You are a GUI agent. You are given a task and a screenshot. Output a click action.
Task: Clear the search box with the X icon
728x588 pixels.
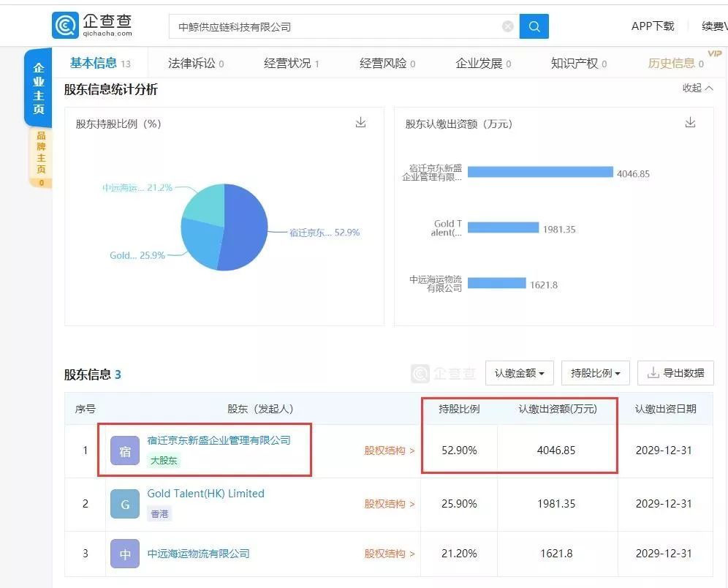508,26
